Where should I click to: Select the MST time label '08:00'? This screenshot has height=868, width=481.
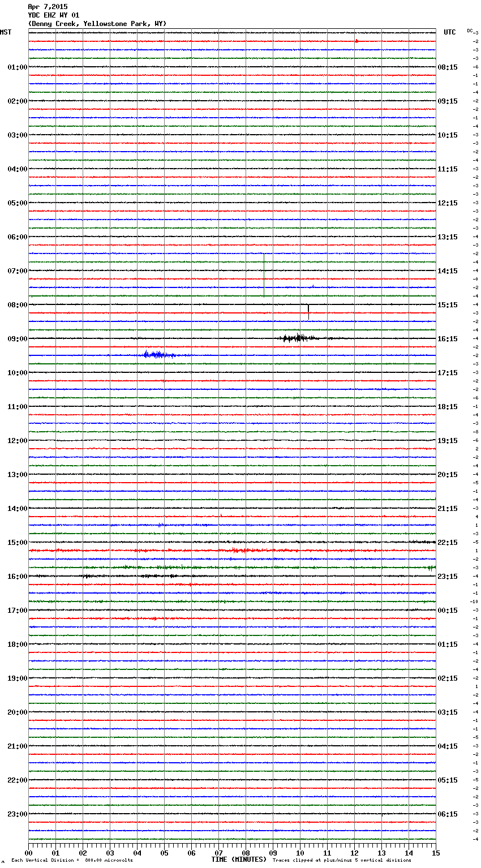click(x=18, y=305)
